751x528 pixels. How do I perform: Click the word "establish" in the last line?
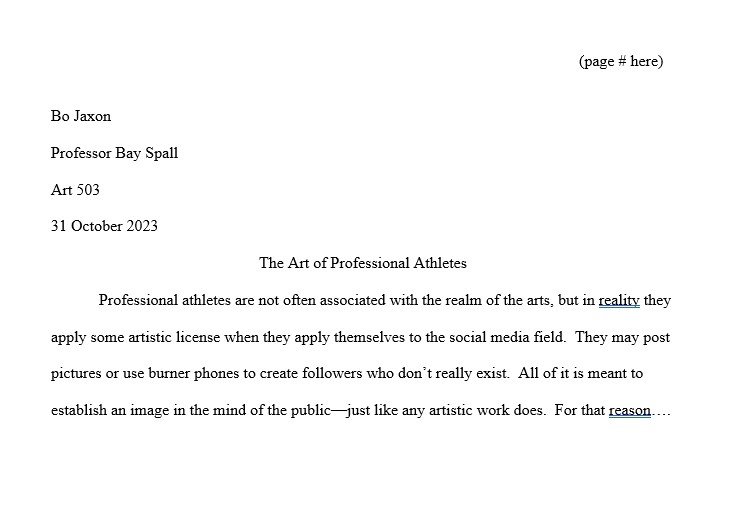[79, 410]
